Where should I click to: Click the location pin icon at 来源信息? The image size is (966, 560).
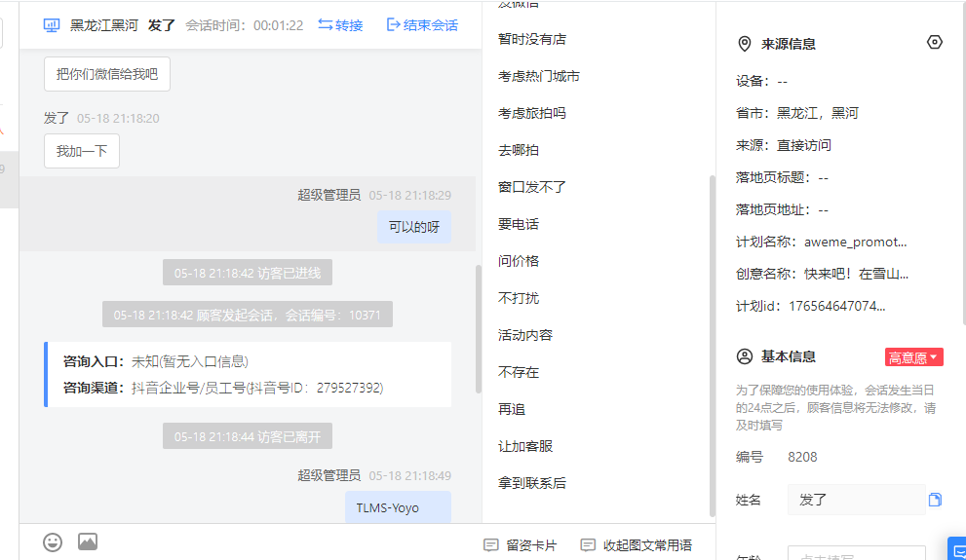(x=744, y=44)
